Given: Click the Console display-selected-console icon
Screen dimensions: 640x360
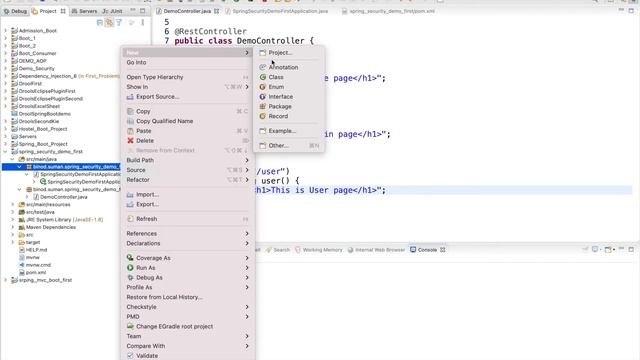Looking at the screenshot, I should coord(596,249).
